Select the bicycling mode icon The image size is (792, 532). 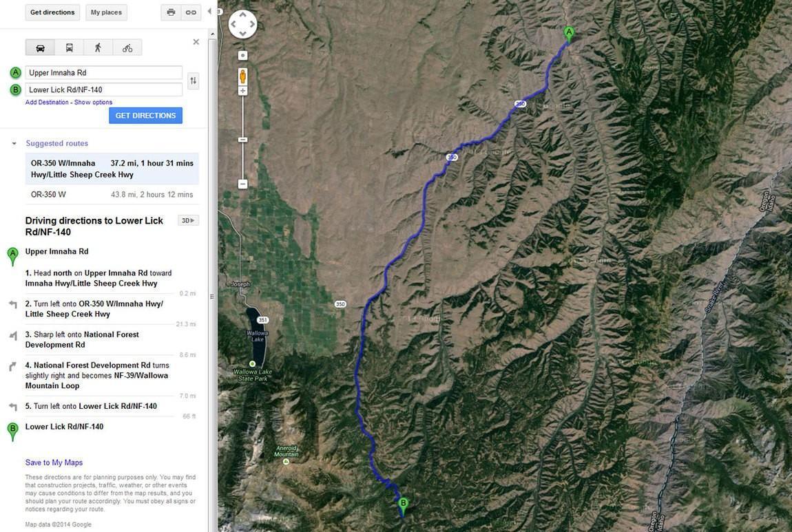point(127,48)
